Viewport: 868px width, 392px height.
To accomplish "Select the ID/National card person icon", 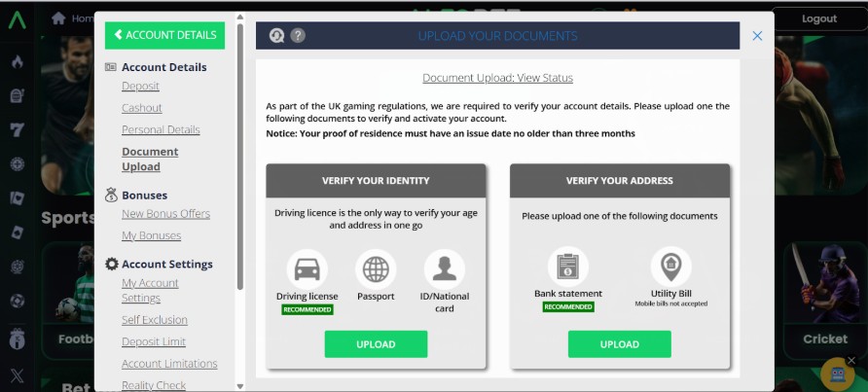I will click(445, 268).
